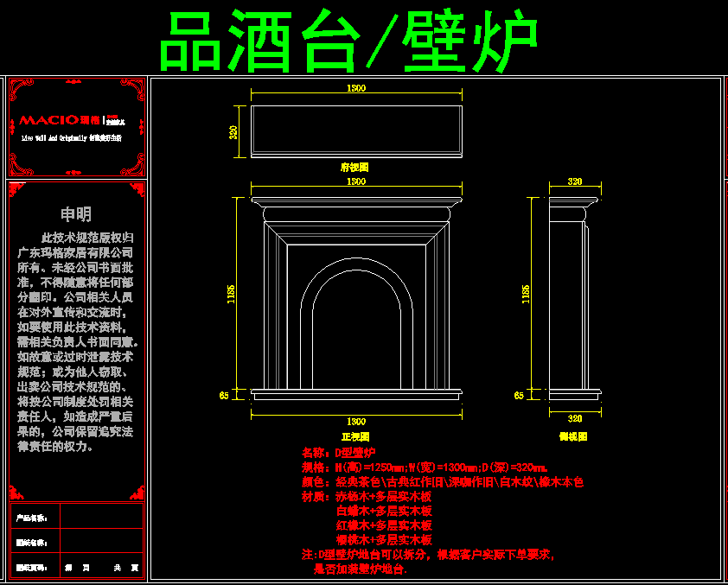Click the 申明 heading in left panel

click(75, 214)
